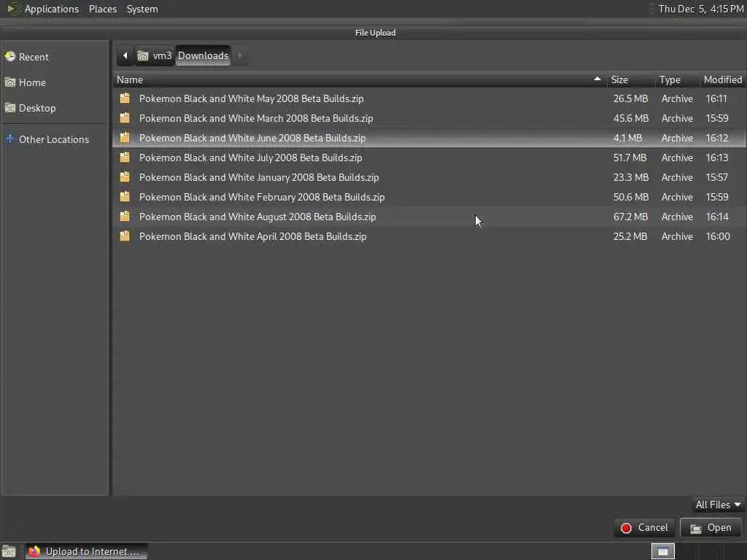This screenshot has width=747, height=560.
Task: Open the System menu
Action: click(142, 9)
